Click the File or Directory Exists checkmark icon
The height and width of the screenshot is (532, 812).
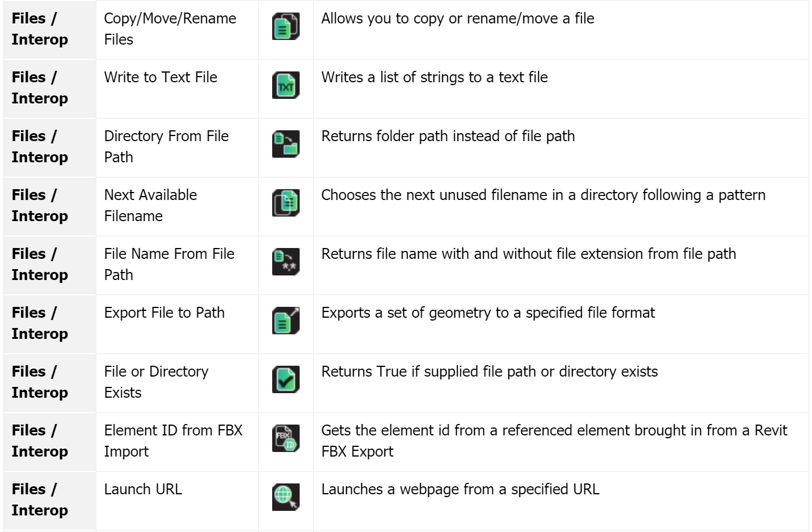click(x=285, y=379)
